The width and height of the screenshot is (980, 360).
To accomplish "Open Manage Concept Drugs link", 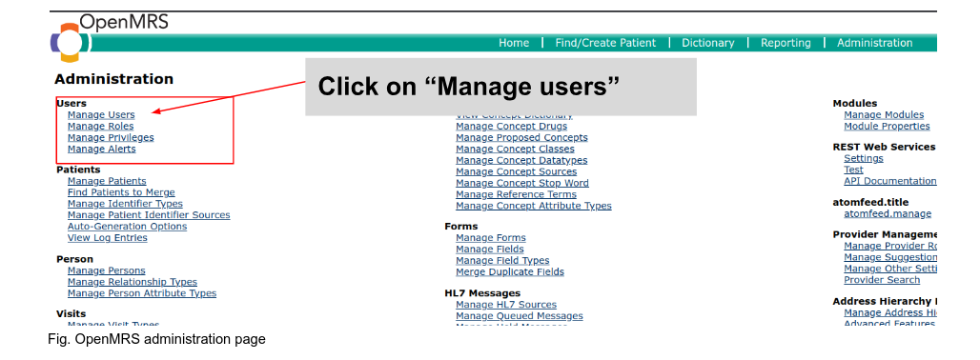I will click(x=511, y=126).
